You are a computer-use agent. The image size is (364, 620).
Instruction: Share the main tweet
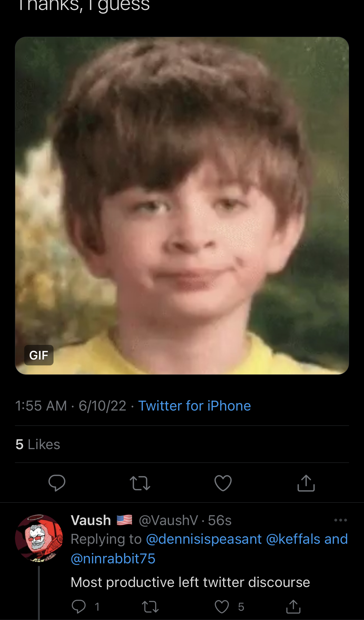point(306,483)
